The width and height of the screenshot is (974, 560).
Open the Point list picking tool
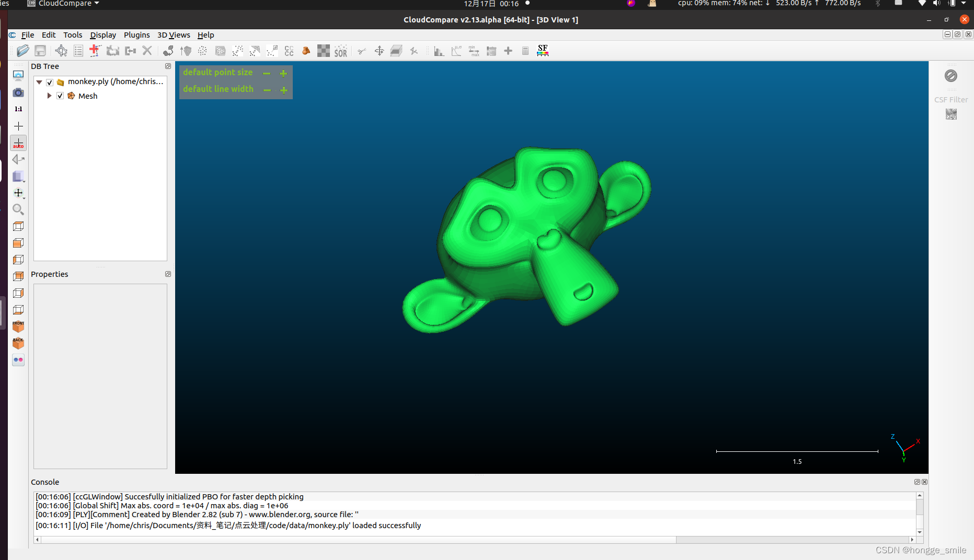pos(78,51)
